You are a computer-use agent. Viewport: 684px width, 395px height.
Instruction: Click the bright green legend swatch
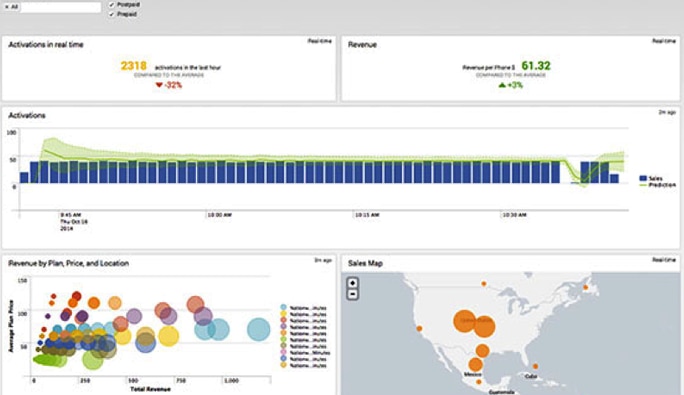[284, 340]
